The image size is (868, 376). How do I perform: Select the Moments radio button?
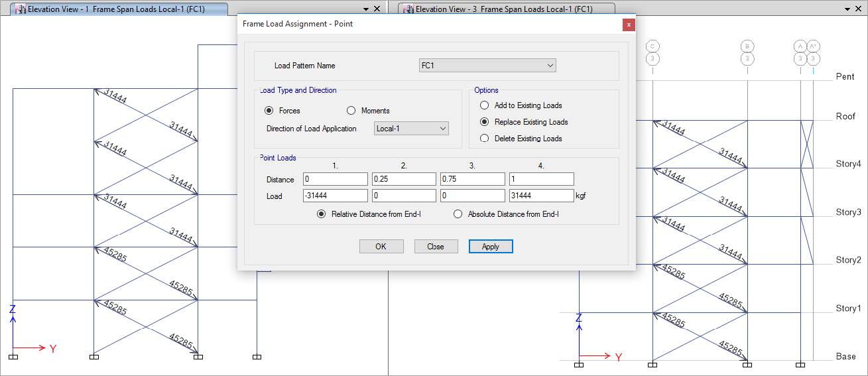[351, 111]
